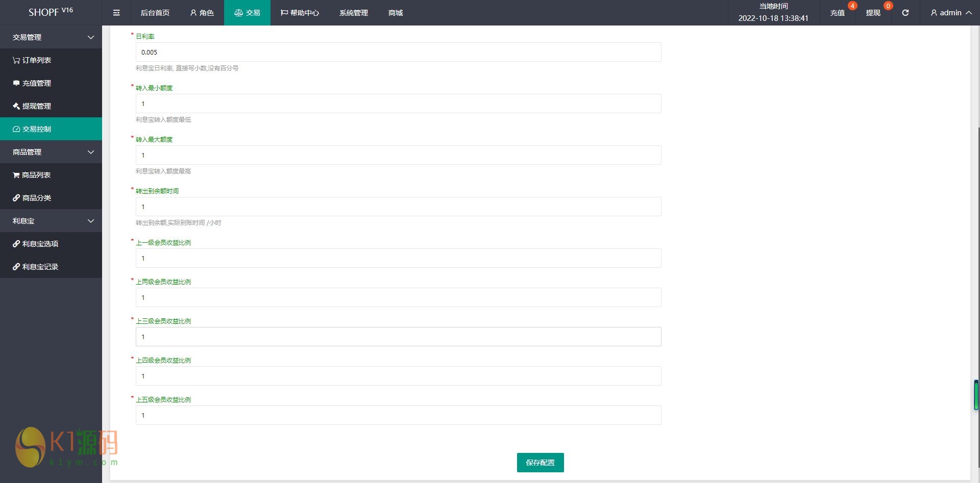The height and width of the screenshot is (483, 980).
Task: Click the 保存配置 button
Action: (x=540, y=463)
